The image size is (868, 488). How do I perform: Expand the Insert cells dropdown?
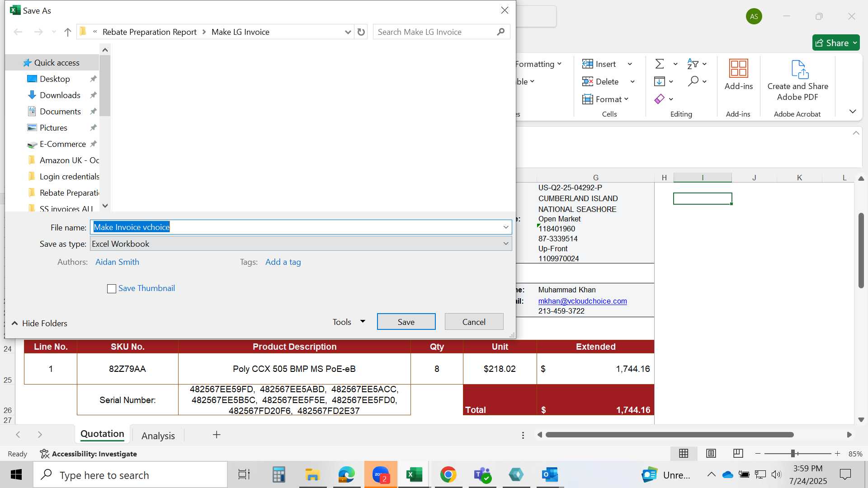pos(630,64)
